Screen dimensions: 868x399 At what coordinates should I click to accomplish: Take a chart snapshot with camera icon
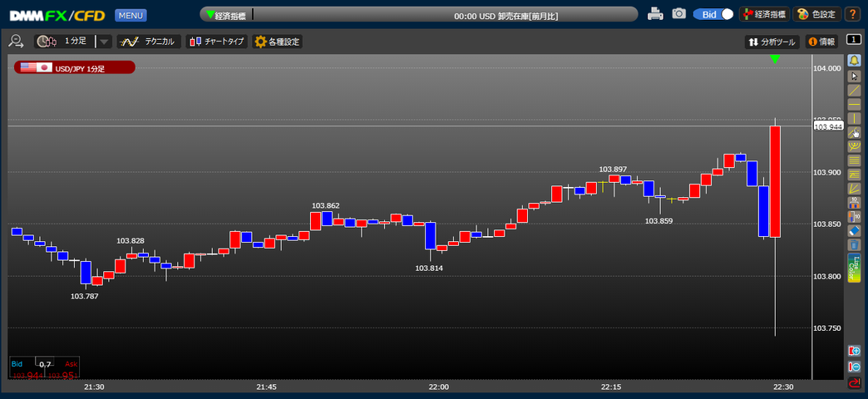tap(678, 14)
